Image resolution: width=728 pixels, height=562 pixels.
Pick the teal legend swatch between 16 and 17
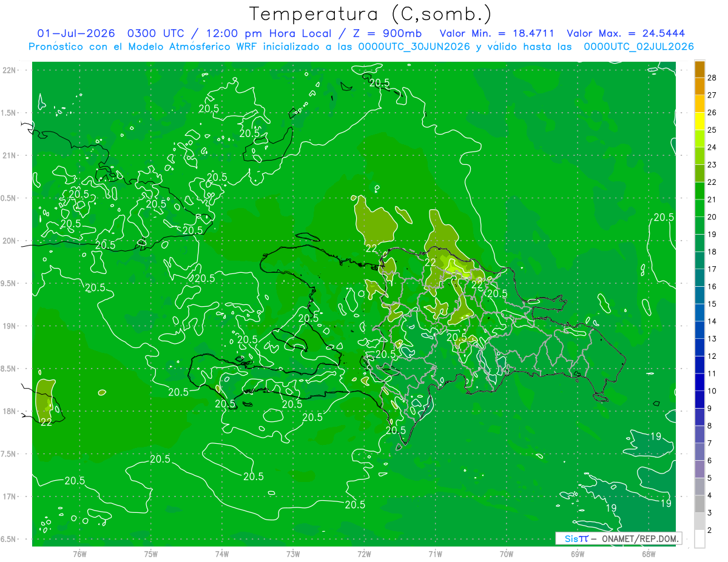699,278
